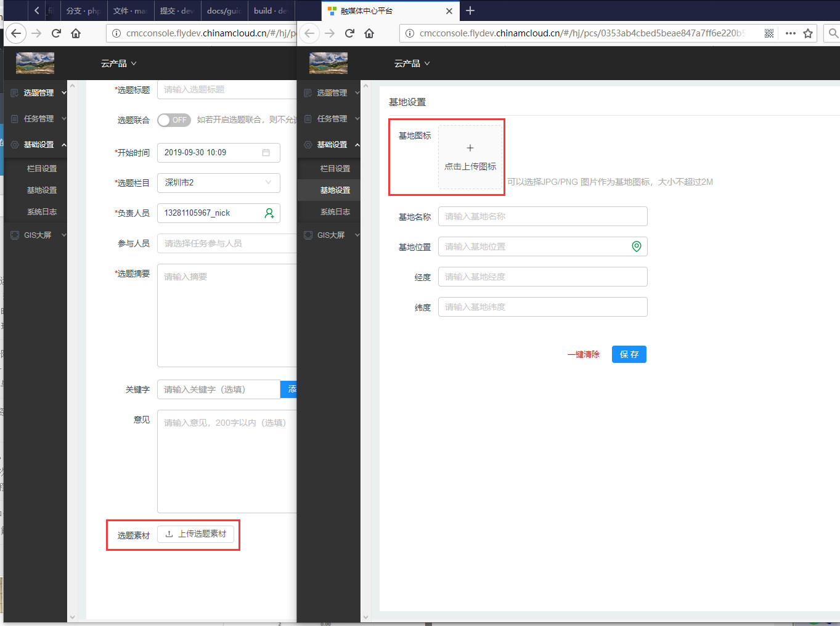Open home page in left browser window

(x=76, y=33)
